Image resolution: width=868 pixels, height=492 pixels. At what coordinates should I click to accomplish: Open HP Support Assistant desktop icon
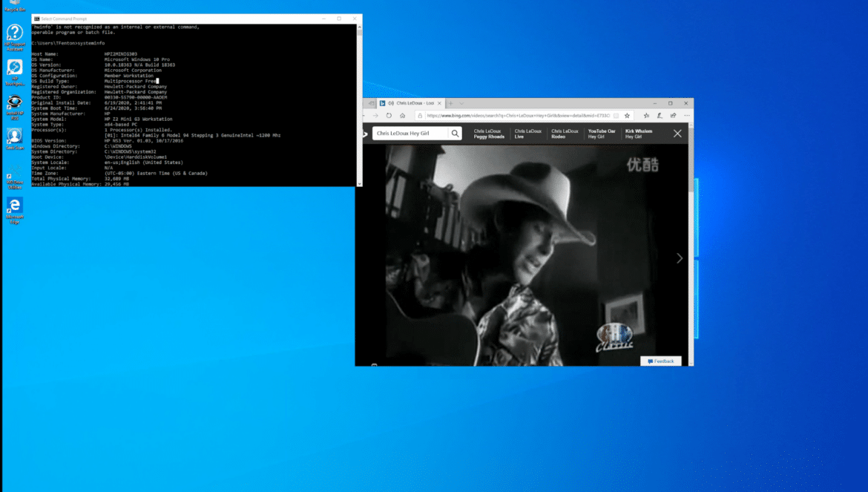(x=14, y=36)
